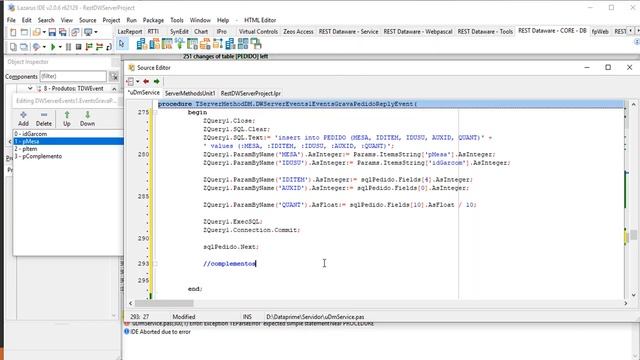The height and width of the screenshot is (360, 640).
Task: Click in the Components filter field
Action: point(73,76)
